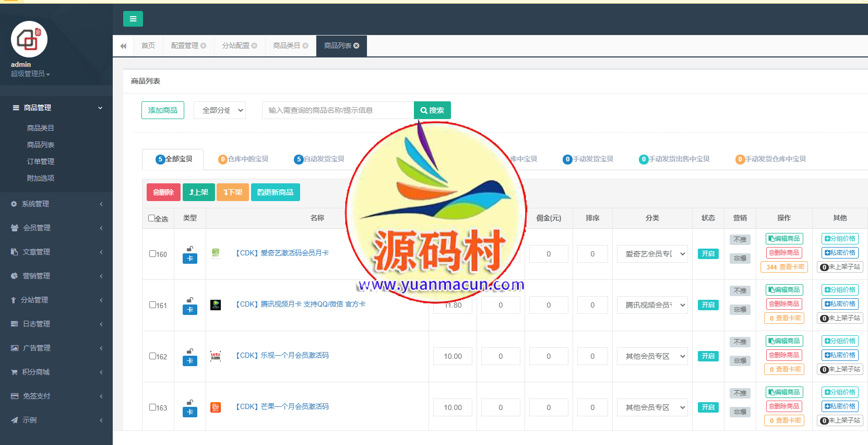Open the 全部分类 category dropdown
The height and width of the screenshot is (445, 868).
[x=220, y=110]
